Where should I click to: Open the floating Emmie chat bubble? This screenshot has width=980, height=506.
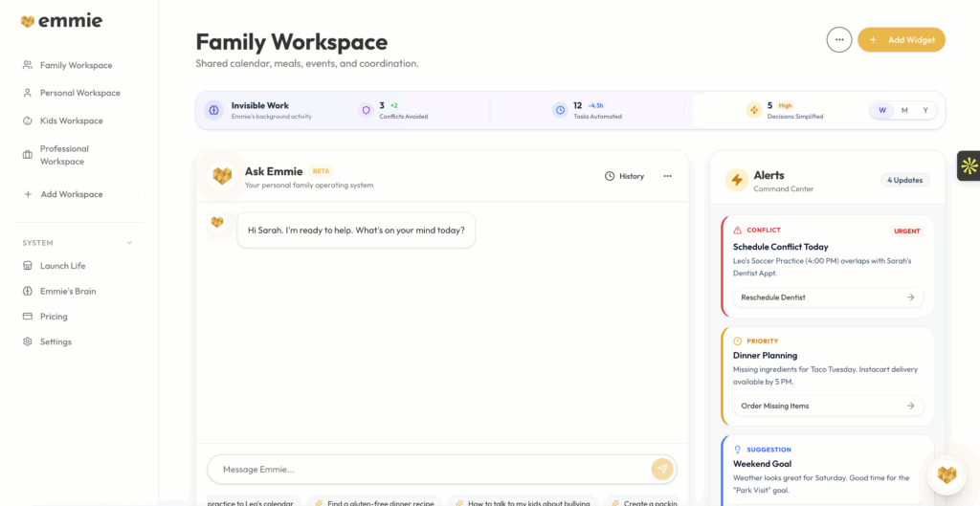pos(947,474)
